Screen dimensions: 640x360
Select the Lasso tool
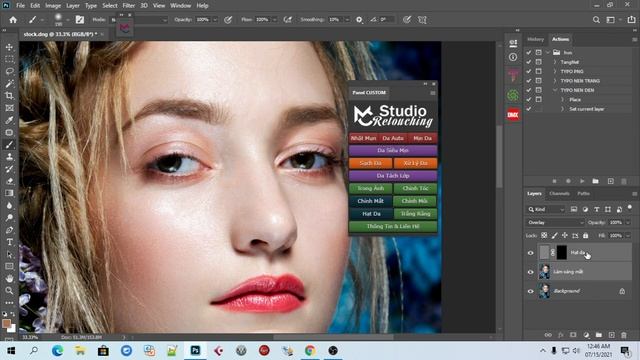[9, 71]
